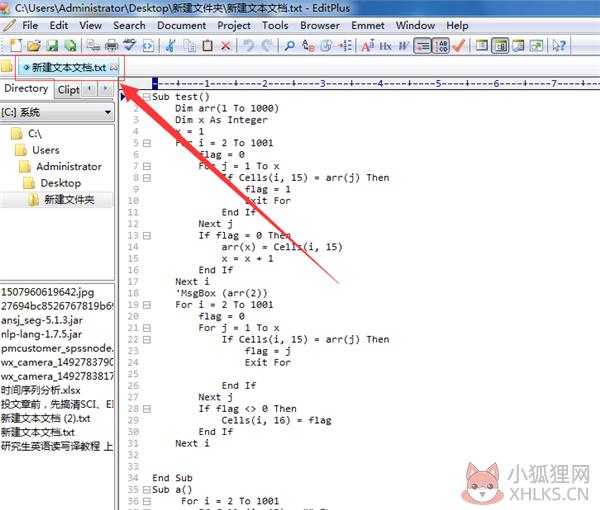
Task: Collapse fold marker on line 13
Action: click(x=147, y=236)
